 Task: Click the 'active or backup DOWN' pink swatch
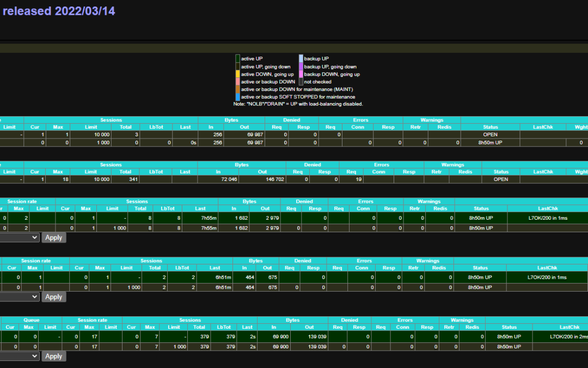237,81
